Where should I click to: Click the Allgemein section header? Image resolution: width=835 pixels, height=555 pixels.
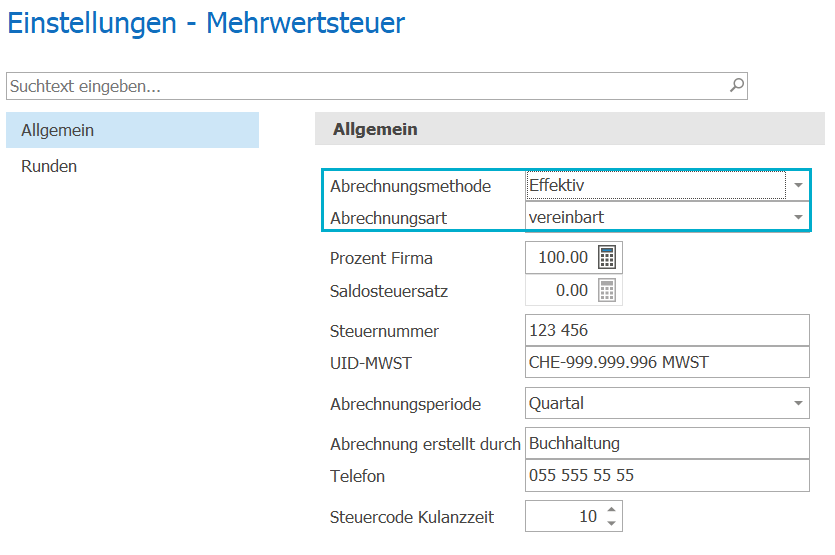coord(569,129)
